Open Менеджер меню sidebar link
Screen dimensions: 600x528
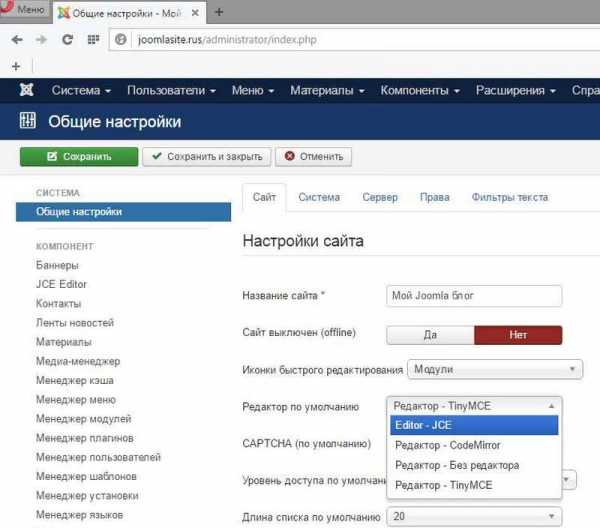pos(76,399)
